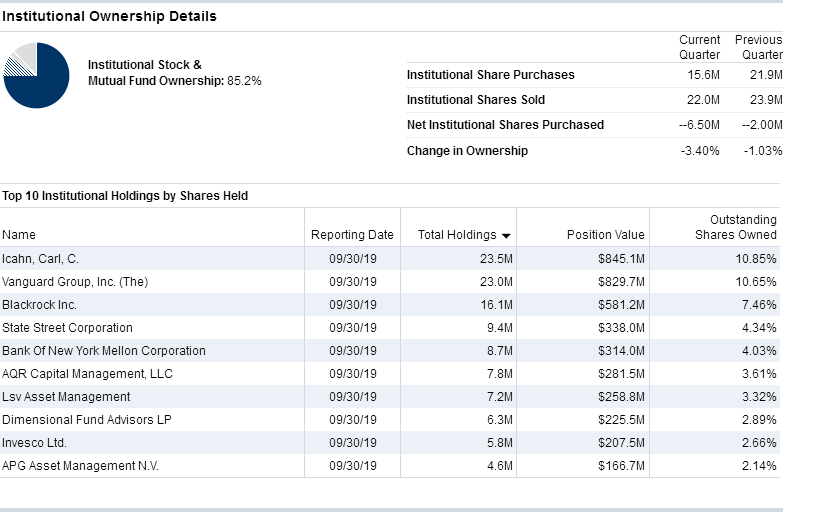Screen dimensions: 820x514
Task: Select Bank Of New York Mellon Corporation
Action: coord(104,351)
